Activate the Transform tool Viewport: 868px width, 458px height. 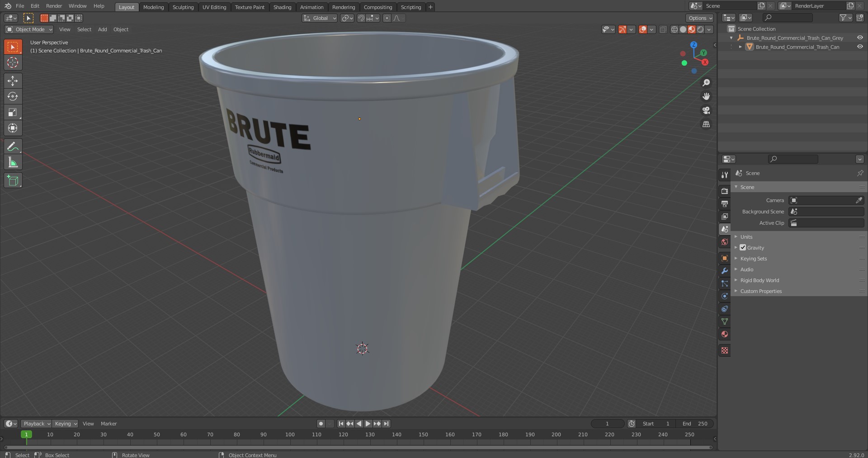(13, 128)
